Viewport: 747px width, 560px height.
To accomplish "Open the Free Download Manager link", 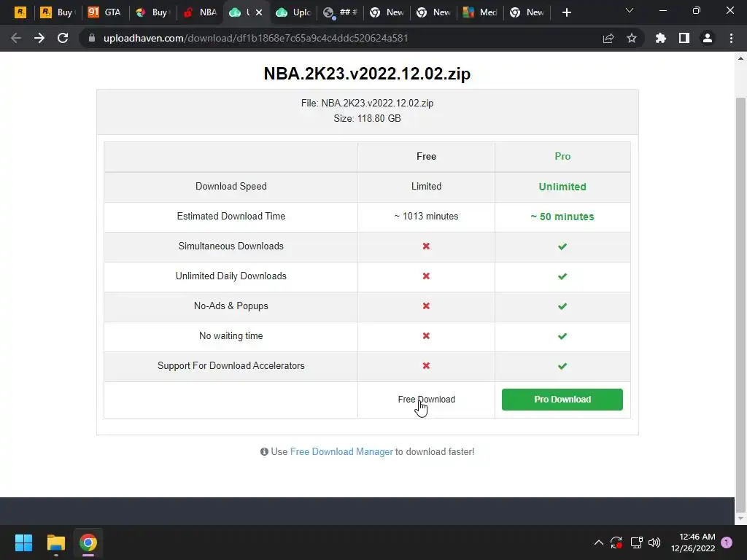I will (341, 452).
